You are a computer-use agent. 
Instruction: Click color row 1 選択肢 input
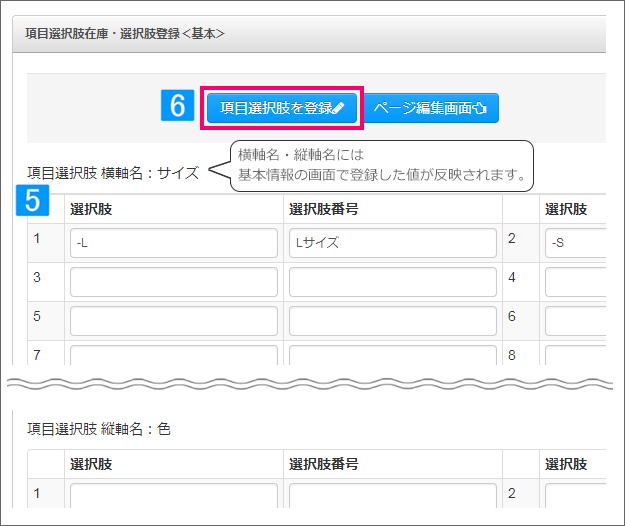pos(174,495)
